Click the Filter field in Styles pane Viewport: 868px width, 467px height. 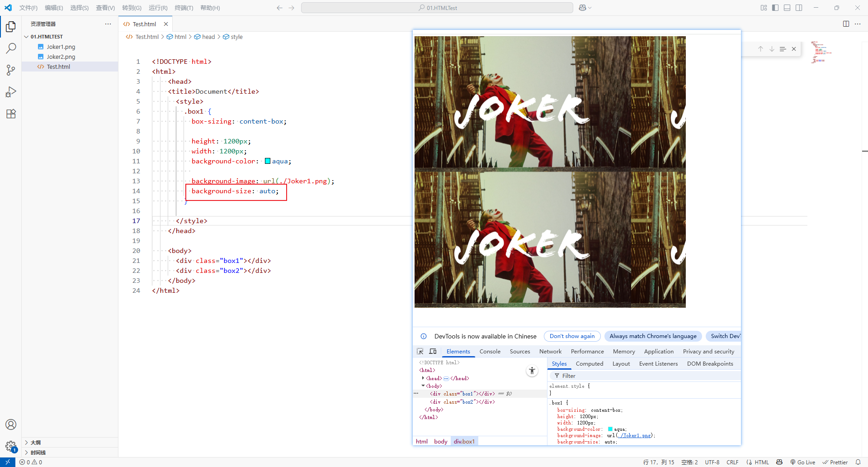tap(644, 376)
